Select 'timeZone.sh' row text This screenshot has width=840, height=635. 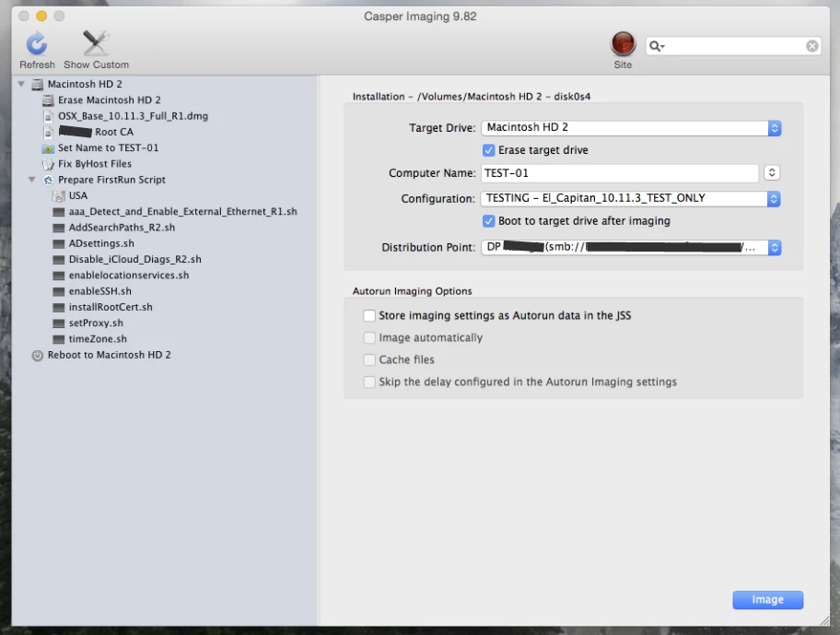[98, 339]
